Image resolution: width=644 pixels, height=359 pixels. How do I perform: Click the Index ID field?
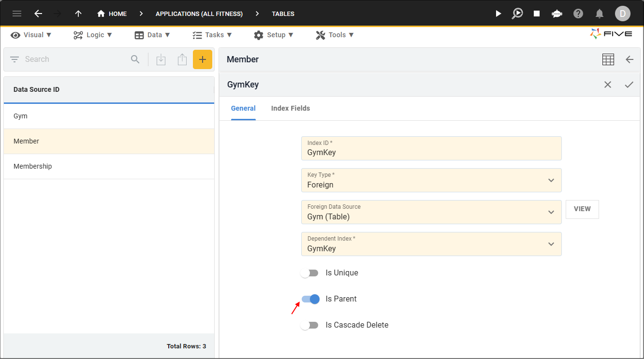(431, 148)
